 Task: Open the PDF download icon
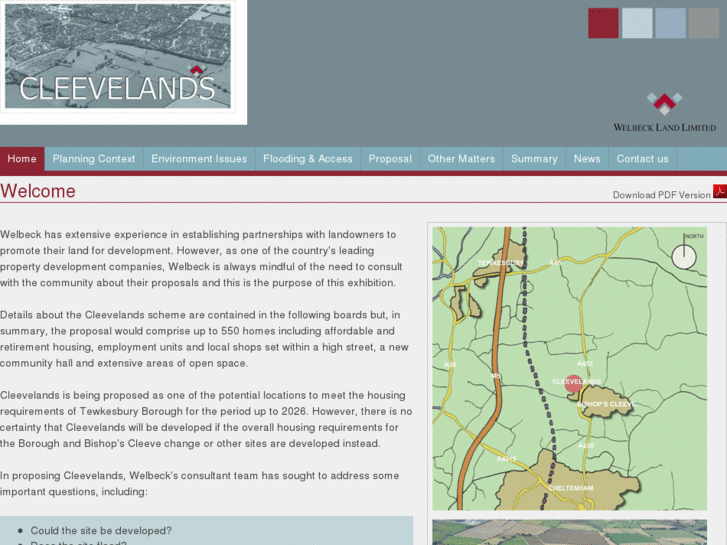720,192
